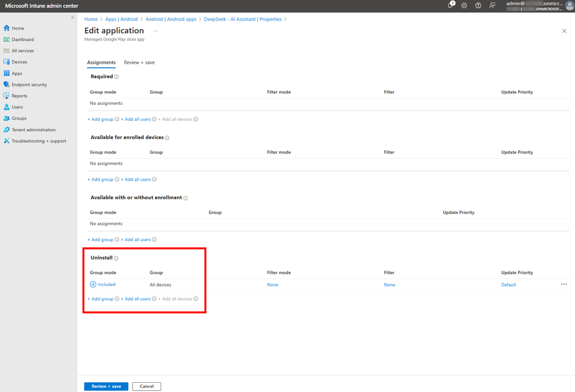
Task: Open the Settings gear in header
Action: coord(464,6)
